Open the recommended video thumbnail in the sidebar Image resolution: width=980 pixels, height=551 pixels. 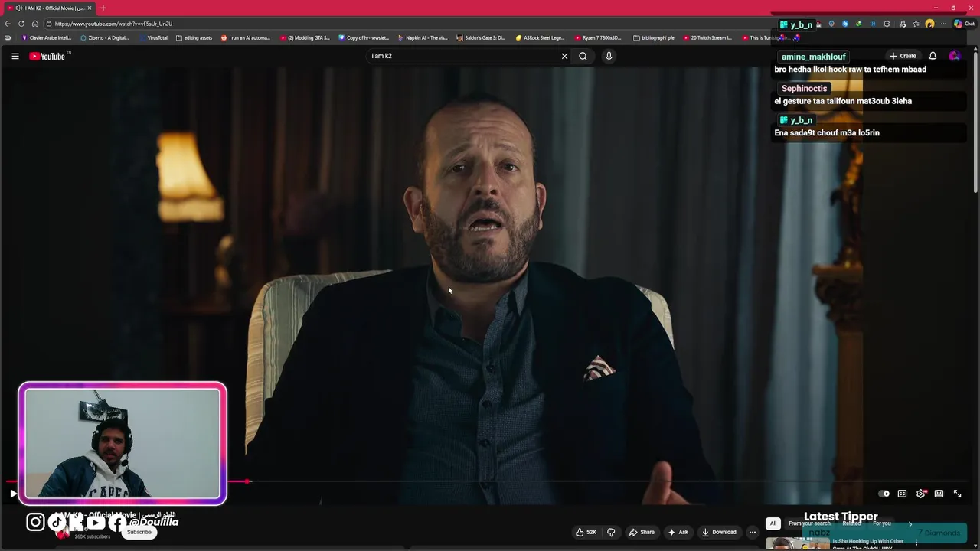coord(798,544)
